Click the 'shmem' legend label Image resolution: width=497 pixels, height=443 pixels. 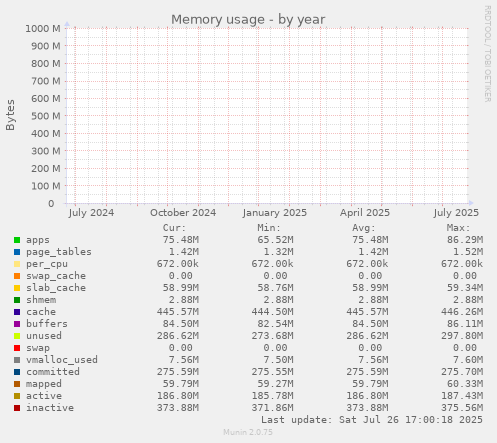[41, 300]
